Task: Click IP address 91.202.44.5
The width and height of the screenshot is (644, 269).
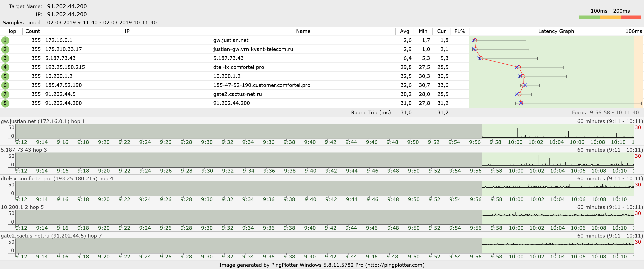Action: tap(60, 94)
